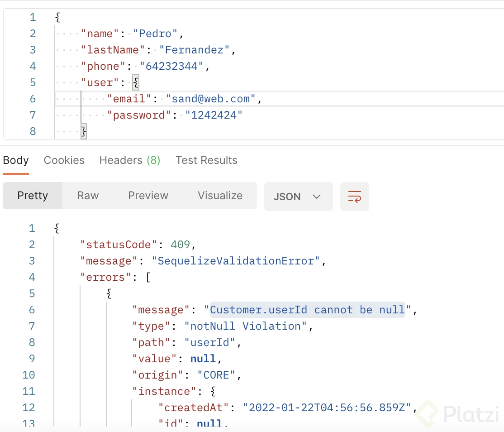This screenshot has height=432, width=504.
Task: Switch to the Cookies tab
Action: pyautogui.click(x=64, y=160)
